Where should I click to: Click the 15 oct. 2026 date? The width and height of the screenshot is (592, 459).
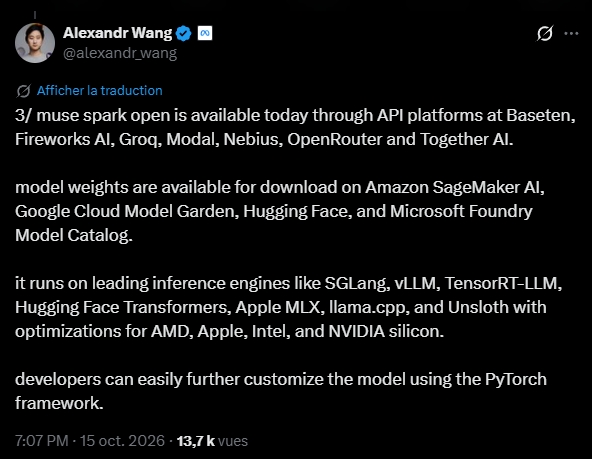click(122, 441)
